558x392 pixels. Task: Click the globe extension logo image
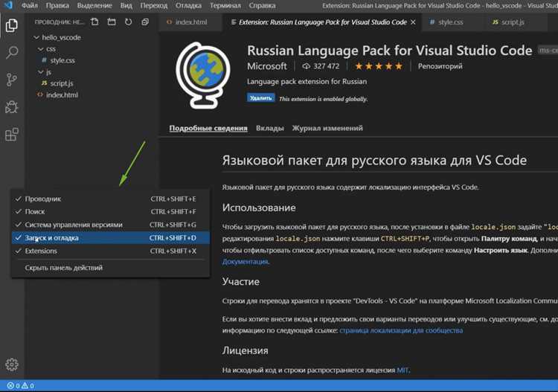pos(203,75)
